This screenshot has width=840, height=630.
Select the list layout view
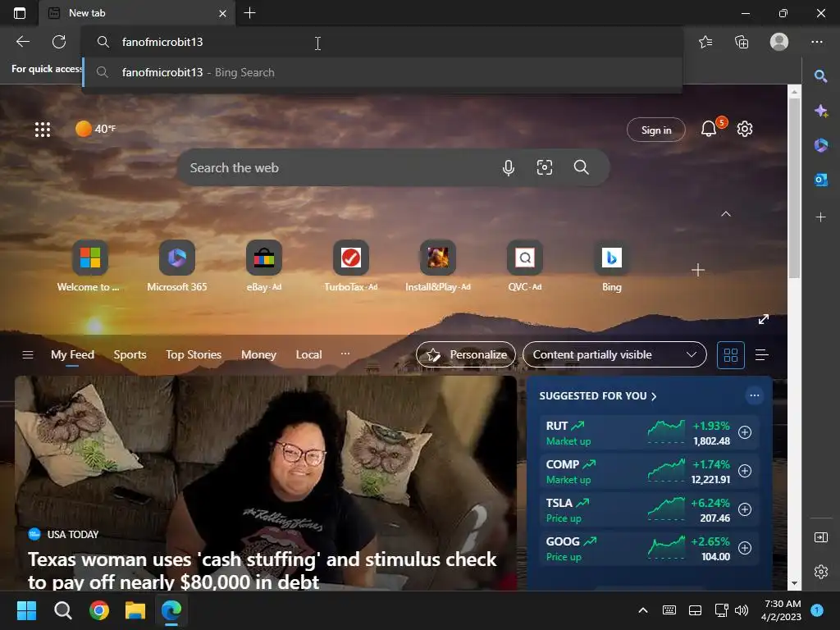click(x=762, y=354)
